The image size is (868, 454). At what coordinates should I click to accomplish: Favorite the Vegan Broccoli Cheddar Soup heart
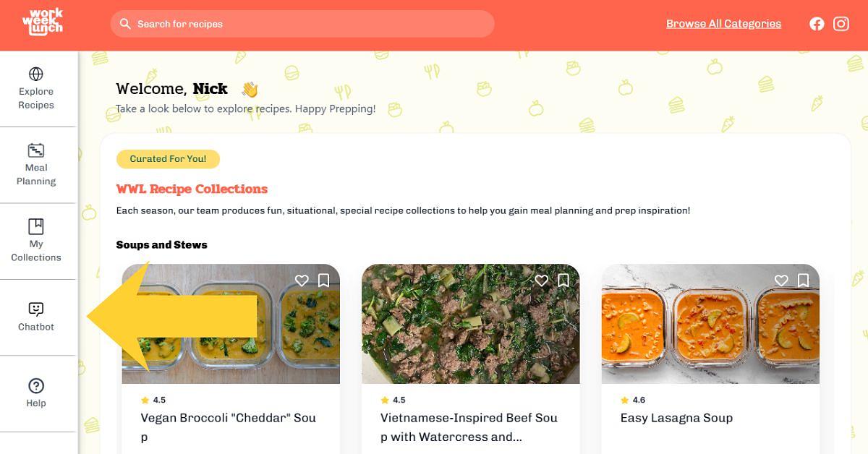pos(302,280)
